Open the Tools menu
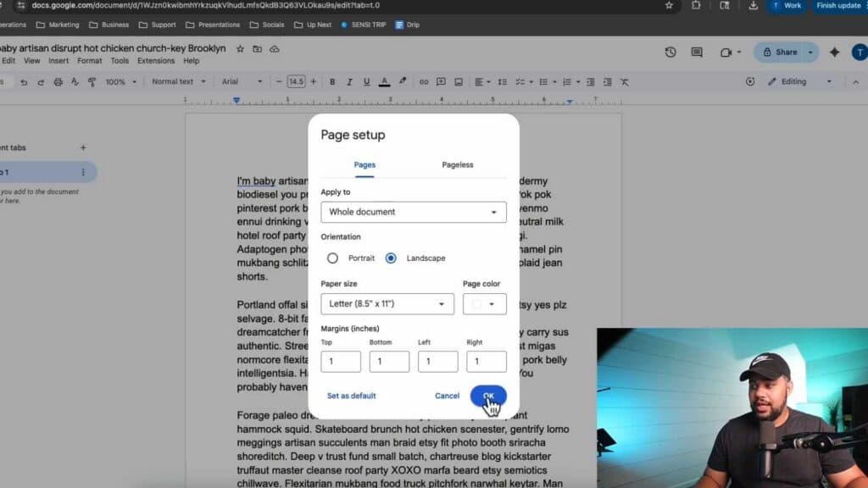Viewport: 868px width, 488px height. [x=120, y=61]
